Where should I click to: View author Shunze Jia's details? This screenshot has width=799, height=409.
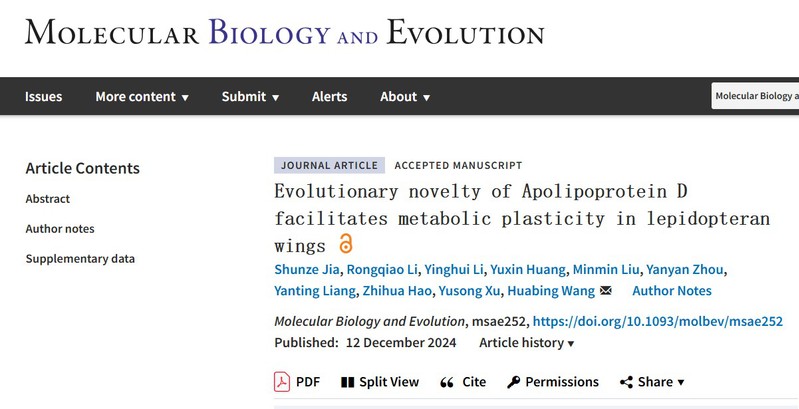click(307, 269)
